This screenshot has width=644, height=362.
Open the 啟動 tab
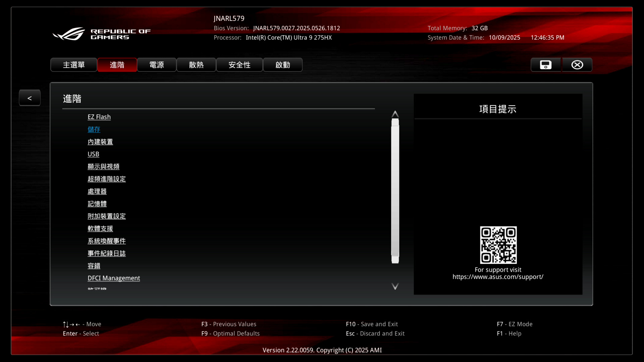pos(283,65)
